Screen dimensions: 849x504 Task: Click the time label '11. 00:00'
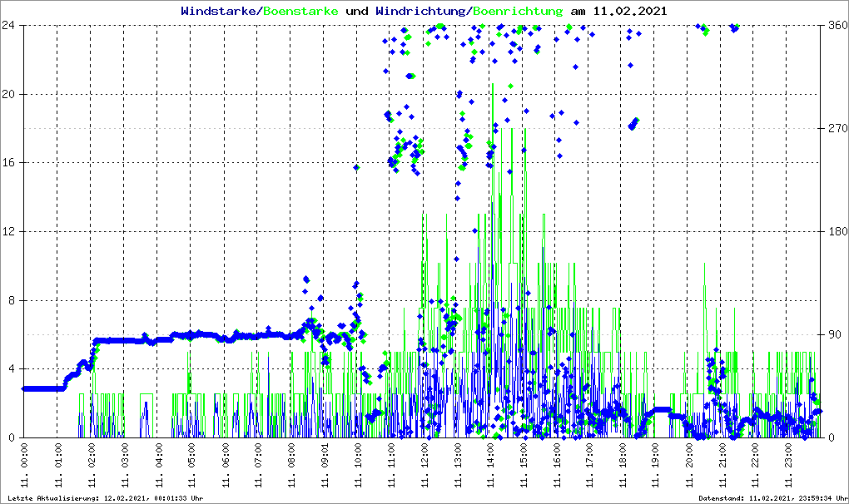pyautogui.click(x=24, y=465)
